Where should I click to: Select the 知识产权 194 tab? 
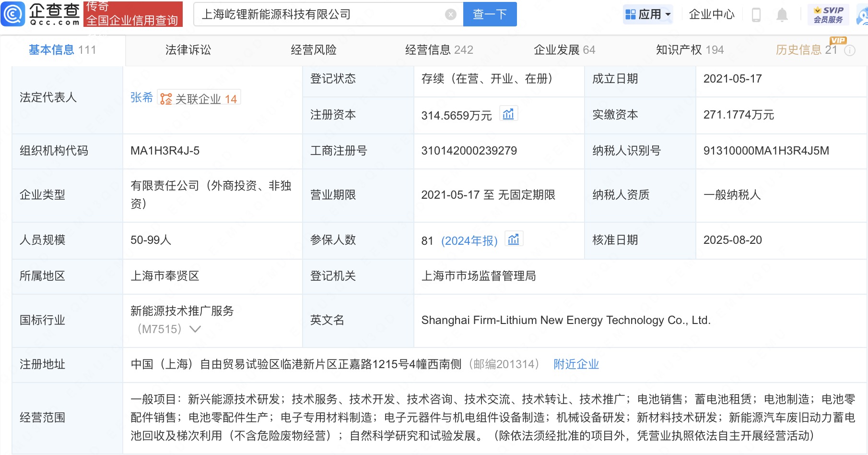[x=690, y=50]
